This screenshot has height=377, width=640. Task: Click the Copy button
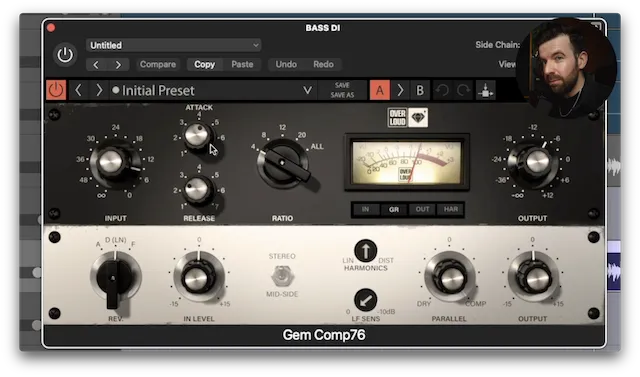click(204, 64)
